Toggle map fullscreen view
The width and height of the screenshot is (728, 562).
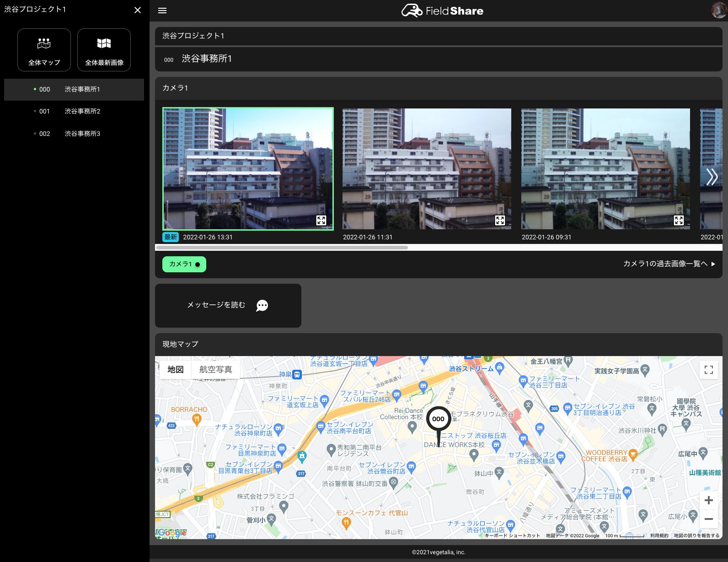click(x=708, y=370)
